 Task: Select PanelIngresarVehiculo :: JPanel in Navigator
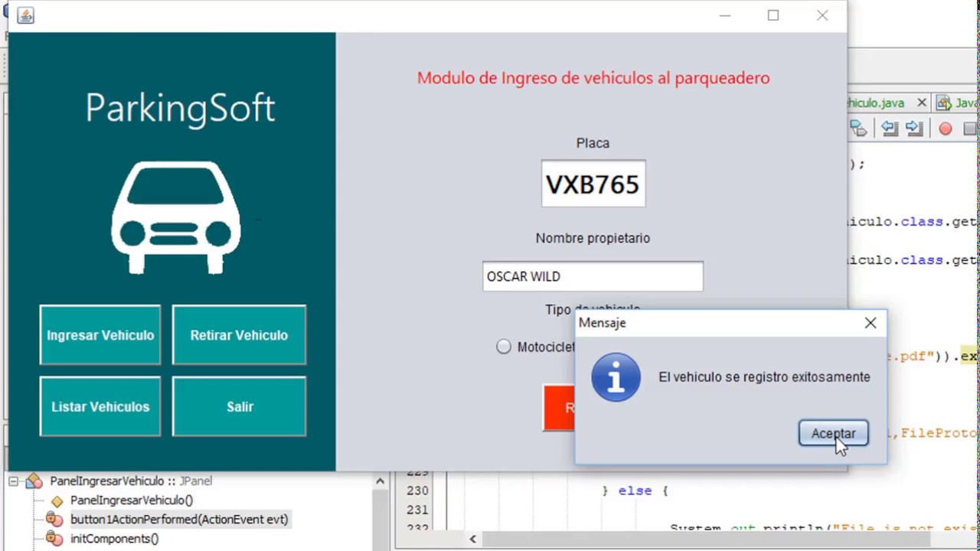tap(131, 481)
